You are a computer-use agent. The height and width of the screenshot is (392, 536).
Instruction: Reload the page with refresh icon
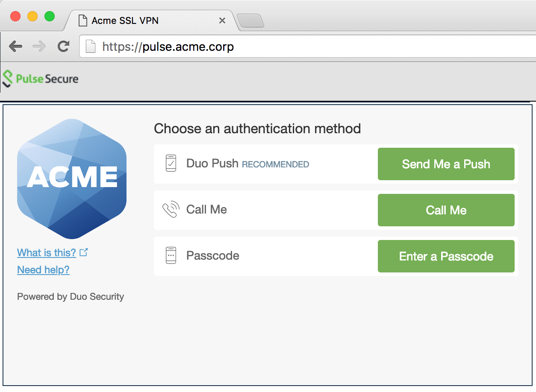coord(64,47)
